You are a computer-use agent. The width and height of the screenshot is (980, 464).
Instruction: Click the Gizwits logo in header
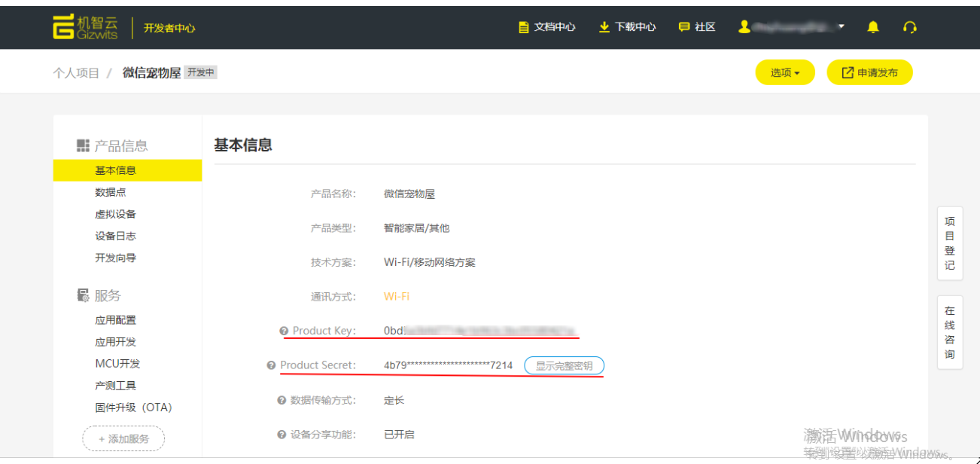pos(85,27)
